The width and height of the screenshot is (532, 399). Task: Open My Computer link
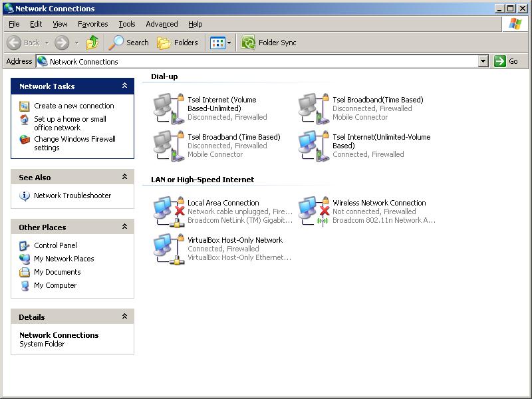55,285
